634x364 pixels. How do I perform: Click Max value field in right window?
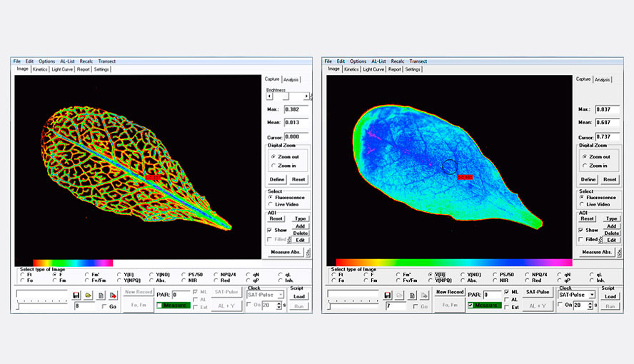608,109
